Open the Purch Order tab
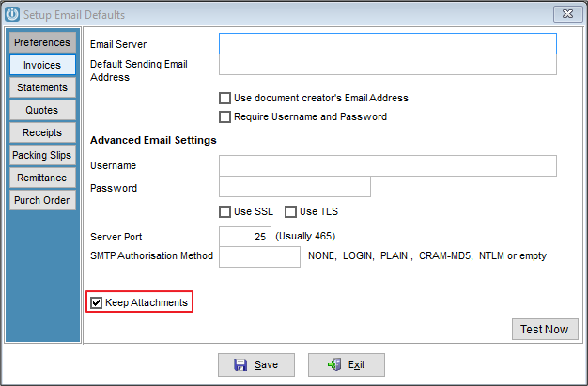Viewport: 588px width, 386px height. [42, 200]
